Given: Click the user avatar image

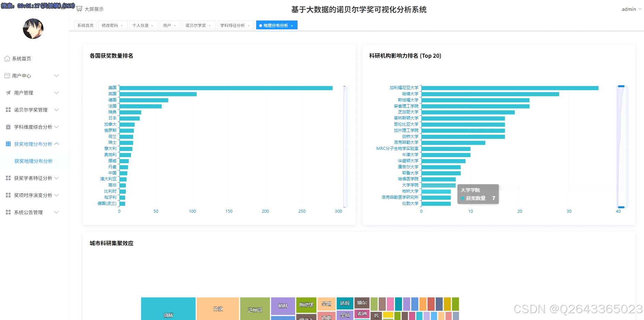Looking at the screenshot, I should (33, 29).
